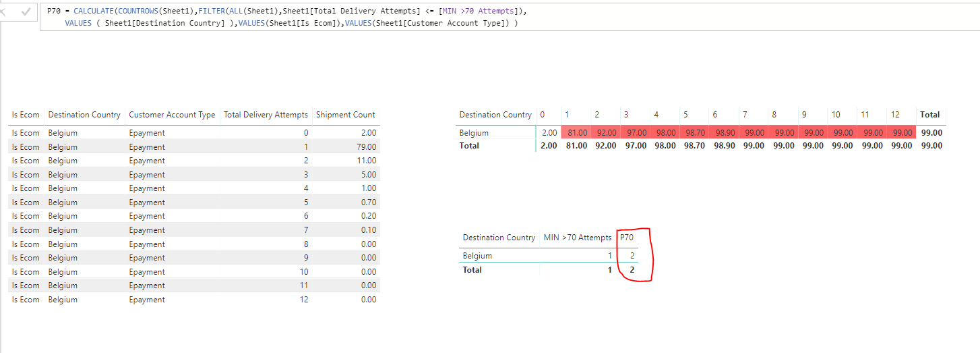Sort by the Is Ecom column header

point(26,115)
